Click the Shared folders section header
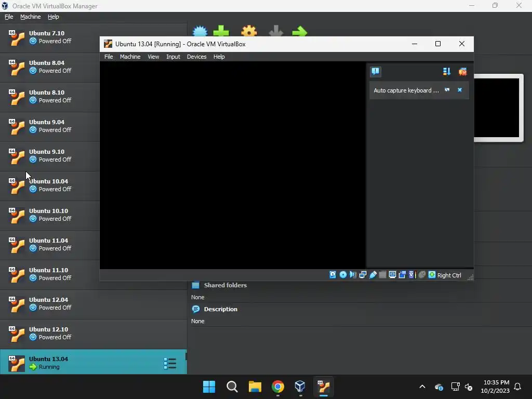Screen dimensions: 532x399 (x=225, y=285)
